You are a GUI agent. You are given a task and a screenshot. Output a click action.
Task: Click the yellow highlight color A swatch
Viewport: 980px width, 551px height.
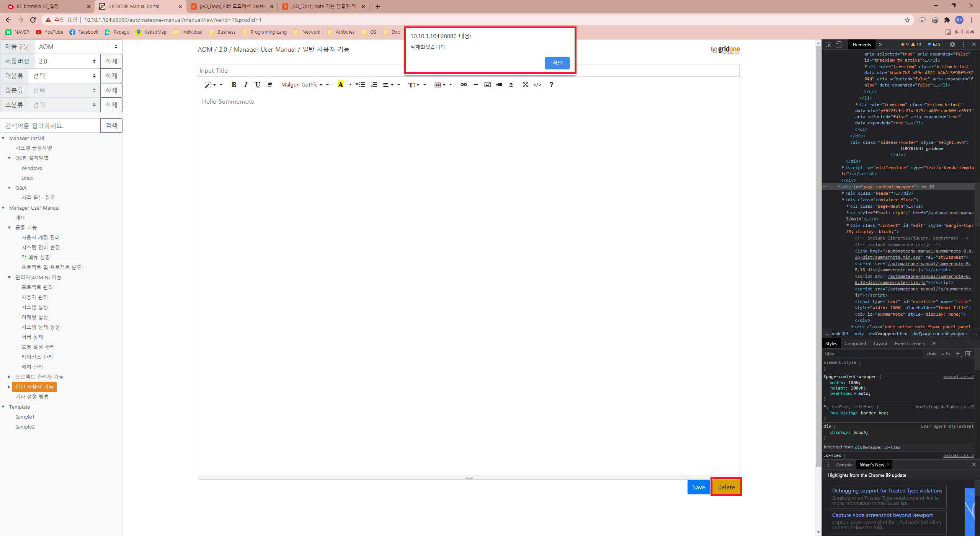pyautogui.click(x=340, y=85)
